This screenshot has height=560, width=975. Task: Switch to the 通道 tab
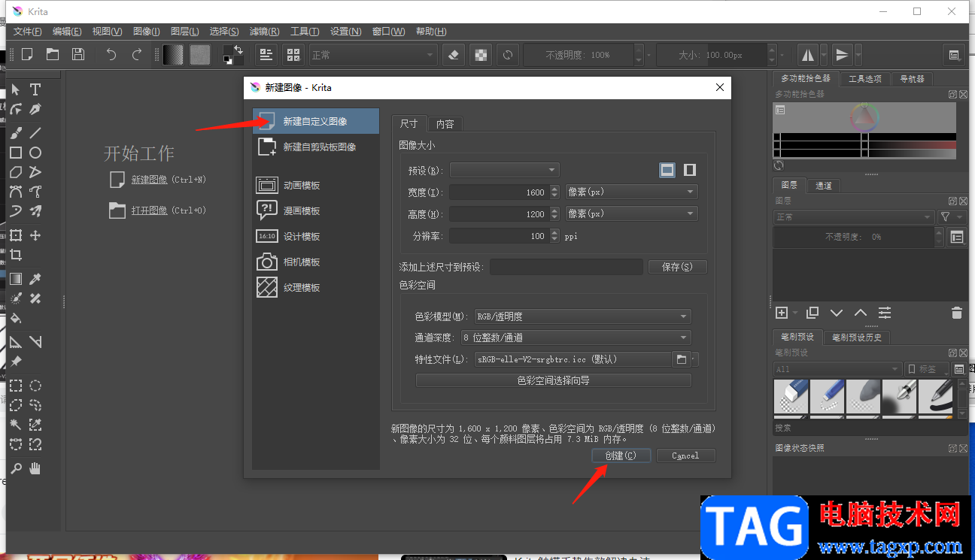(824, 185)
